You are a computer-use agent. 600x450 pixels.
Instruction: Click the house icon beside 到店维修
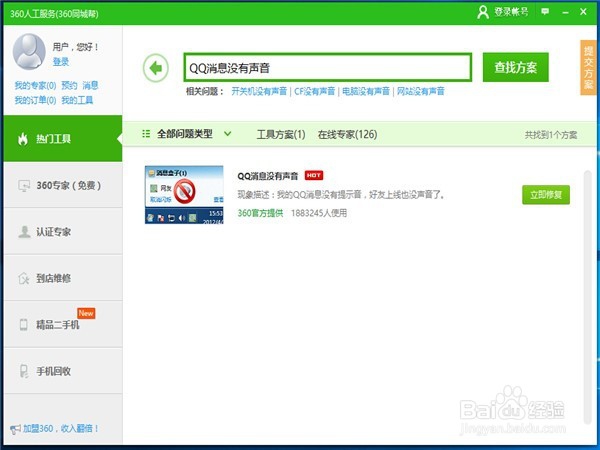click(x=24, y=278)
